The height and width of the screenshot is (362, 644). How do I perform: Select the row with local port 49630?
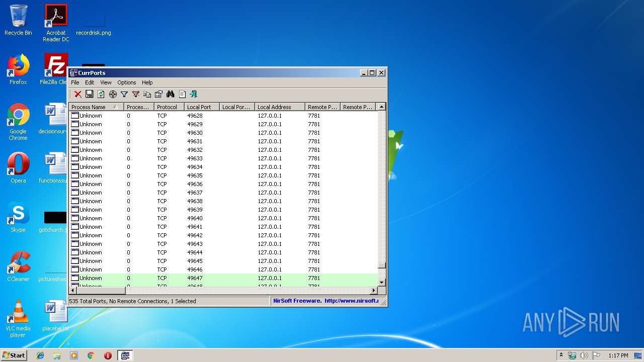[223, 133]
